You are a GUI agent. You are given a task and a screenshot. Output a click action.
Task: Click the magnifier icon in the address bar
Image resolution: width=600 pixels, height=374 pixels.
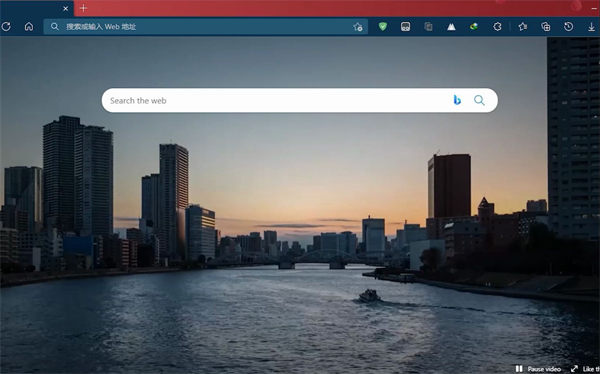pyautogui.click(x=55, y=26)
